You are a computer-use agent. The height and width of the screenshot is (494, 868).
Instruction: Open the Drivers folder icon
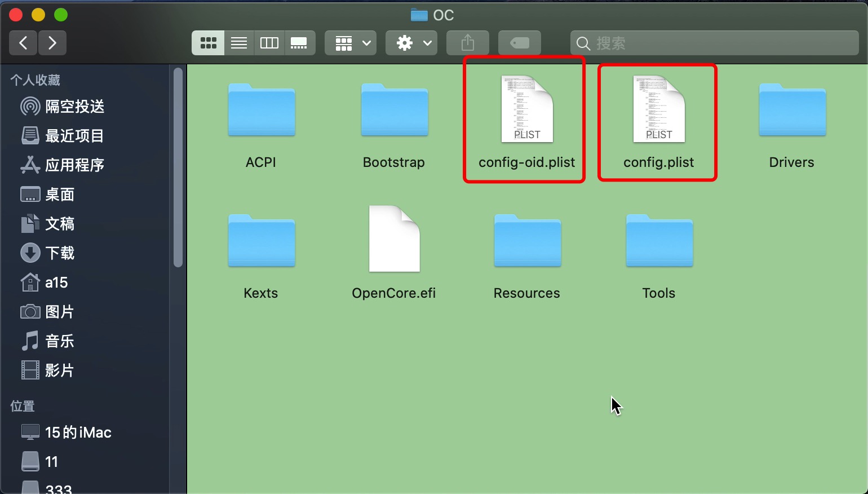tap(792, 110)
